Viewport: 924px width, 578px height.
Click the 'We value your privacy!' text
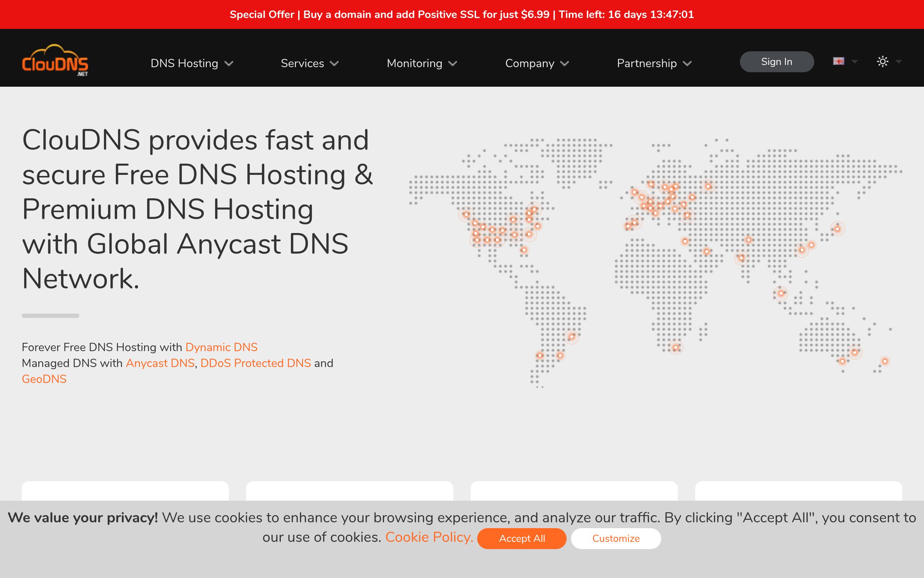click(x=83, y=518)
